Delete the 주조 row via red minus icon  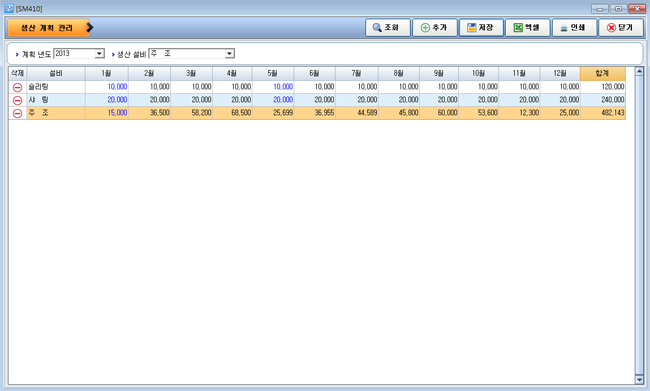tap(17, 113)
